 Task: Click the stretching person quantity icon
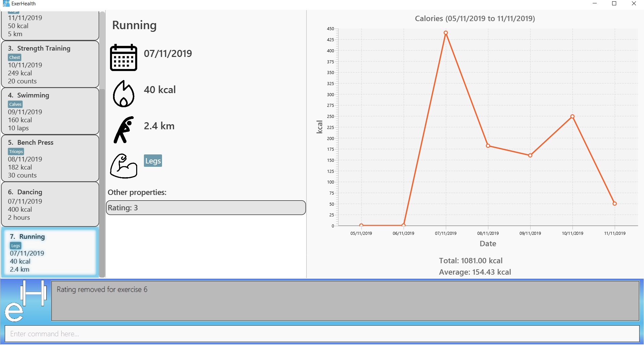coord(123,130)
